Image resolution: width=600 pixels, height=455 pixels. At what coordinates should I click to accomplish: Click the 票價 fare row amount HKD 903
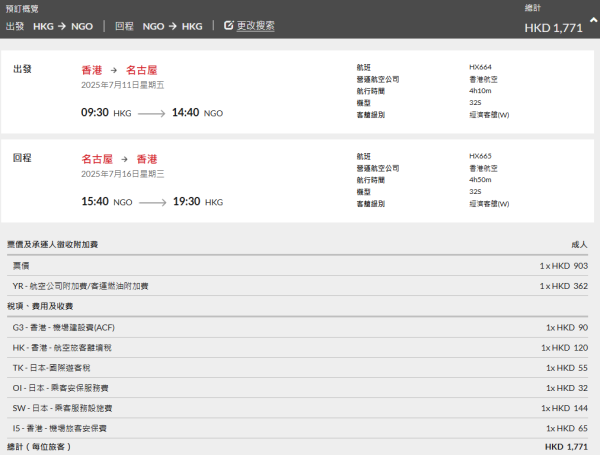(564, 266)
